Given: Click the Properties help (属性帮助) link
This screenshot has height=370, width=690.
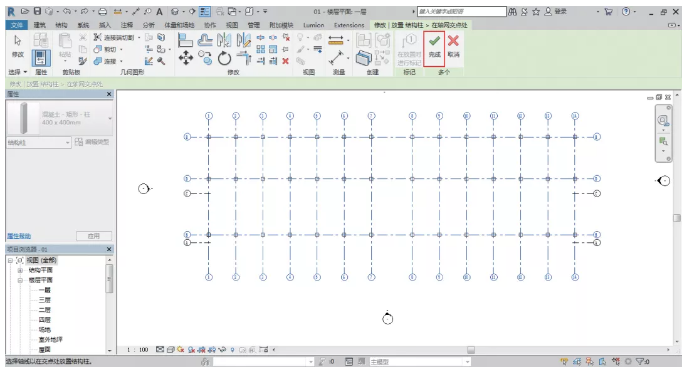Looking at the screenshot, I should point(19,236).
